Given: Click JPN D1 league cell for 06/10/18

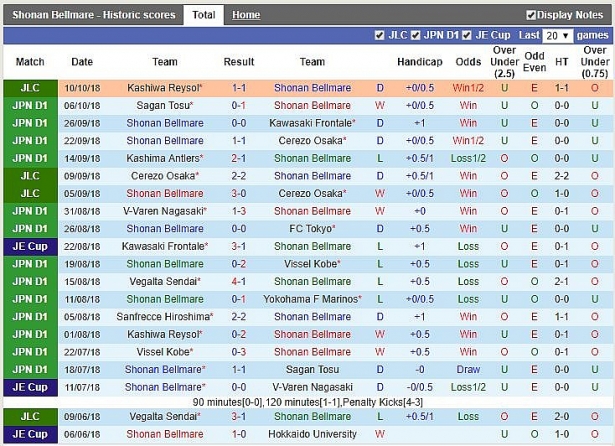Looking at the screenshot, I should tap(30, 106).
